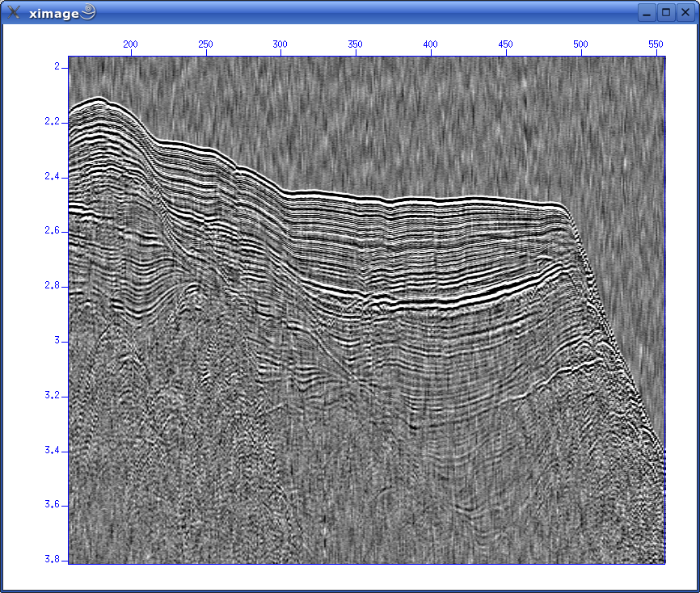This screenshot has width=700, height=593.
Task: Click the 3 time label on the left axis
Action: 56,340
